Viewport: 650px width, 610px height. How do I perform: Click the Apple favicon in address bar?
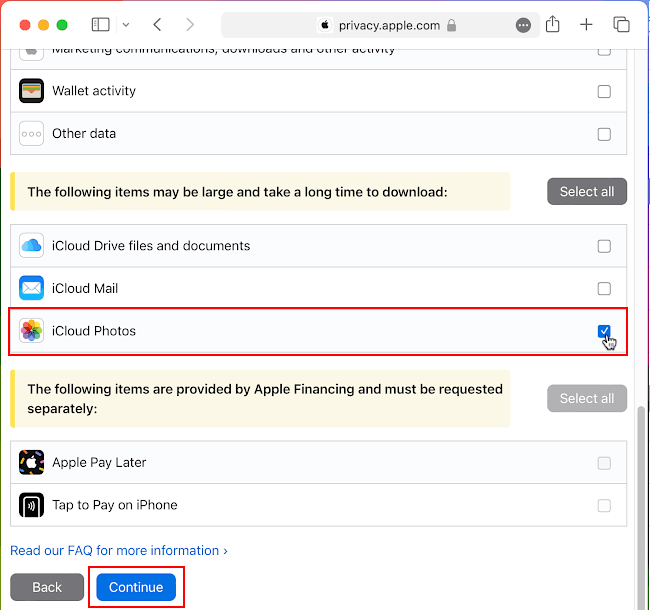click(325, 25)
